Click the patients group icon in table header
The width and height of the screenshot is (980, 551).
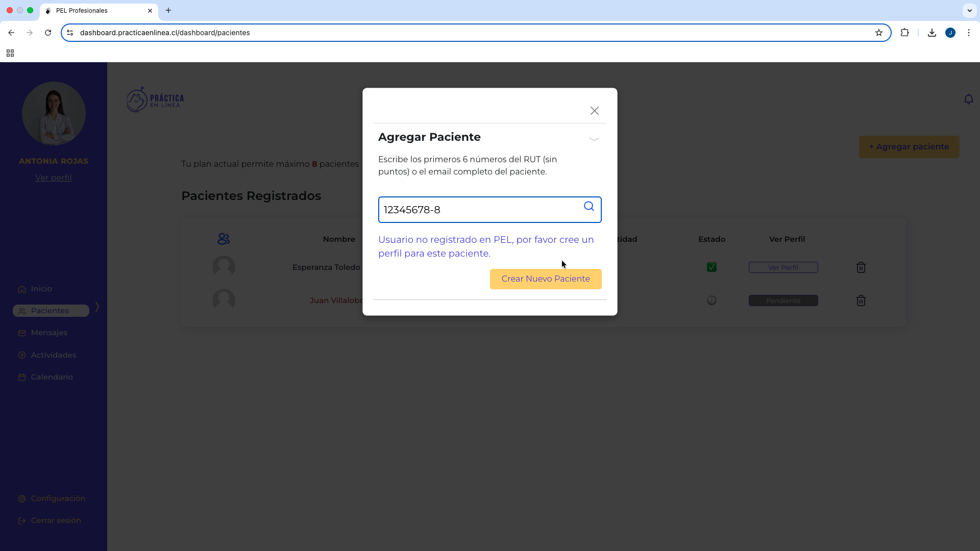click(x=224, y=239)
